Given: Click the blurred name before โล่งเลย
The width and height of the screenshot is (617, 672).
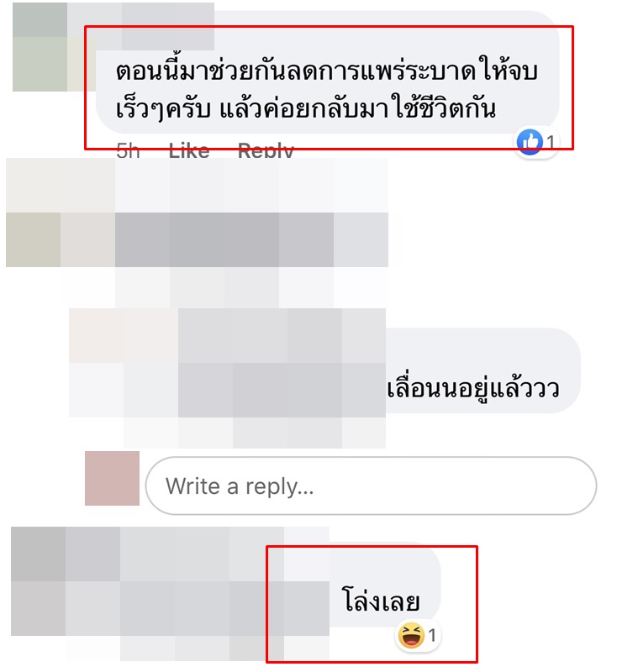Looking at the screenshot, I should click(x=224, y=581).
